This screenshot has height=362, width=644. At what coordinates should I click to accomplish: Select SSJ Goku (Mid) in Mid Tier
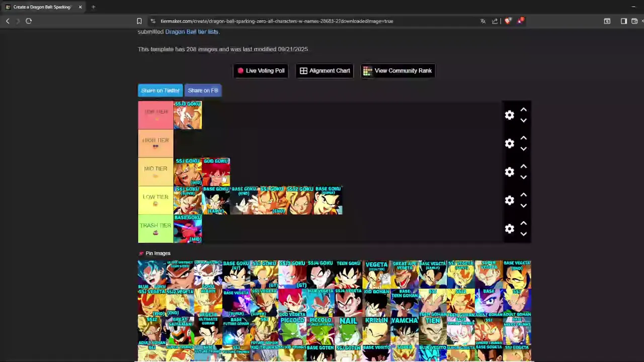tap(188, 172)
